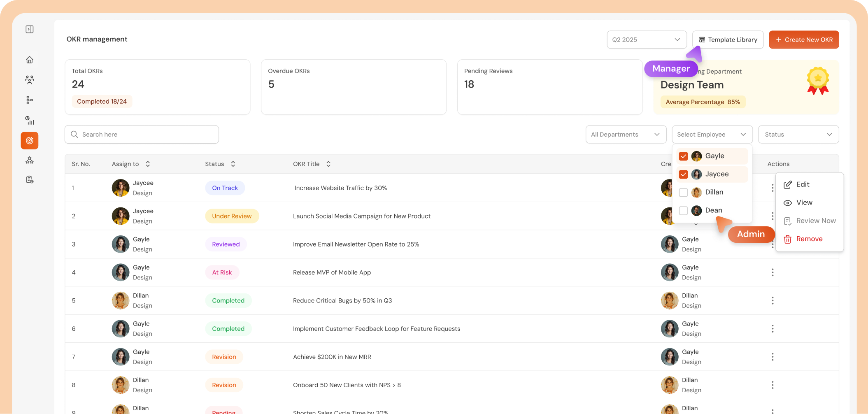Uncheck Gayle in the employee filter
The image size is (868, 414).
pyautogui.click(x=683, y=156)
